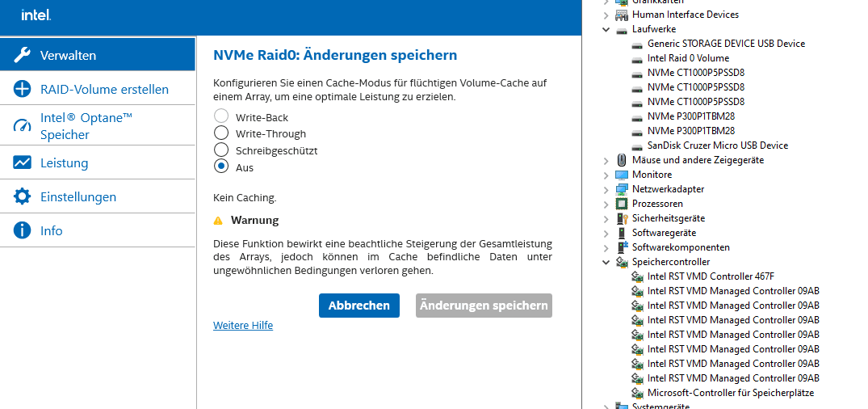Click the Softwaregeräte category icon
This screenshot has width=868, height=409.
pyautogui.click(x=622, y=233)
